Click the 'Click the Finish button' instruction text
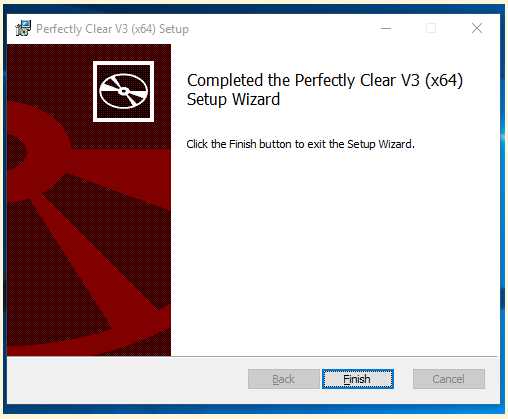The height and width of the screenshot is (419, 508). (300, 144)
